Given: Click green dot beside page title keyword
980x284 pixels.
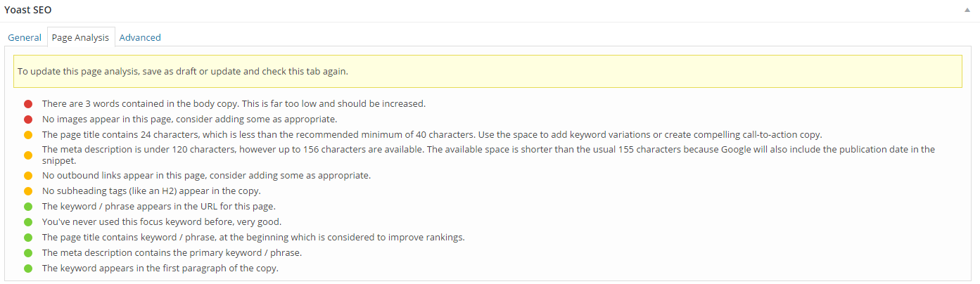Looking at the screenshot, I should tap(28, 238).
